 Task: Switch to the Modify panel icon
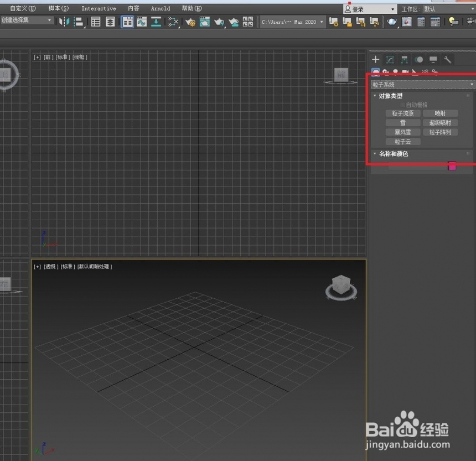coord(390,59)
